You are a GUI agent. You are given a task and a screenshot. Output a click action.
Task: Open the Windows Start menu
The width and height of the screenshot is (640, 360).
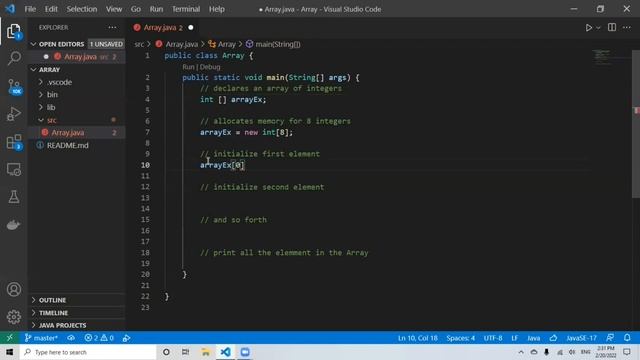tap(10, 352)
